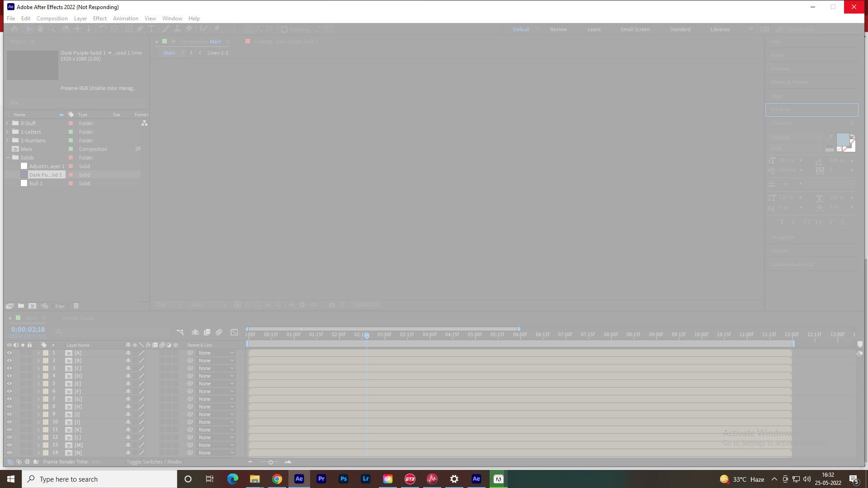
Task: Select the Type tool
Action: tap(152, 28)
